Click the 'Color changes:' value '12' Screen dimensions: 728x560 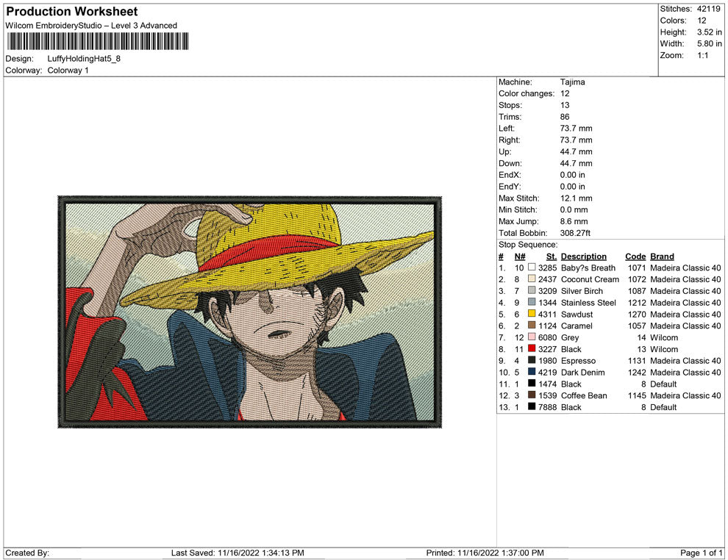pos(565,94)
